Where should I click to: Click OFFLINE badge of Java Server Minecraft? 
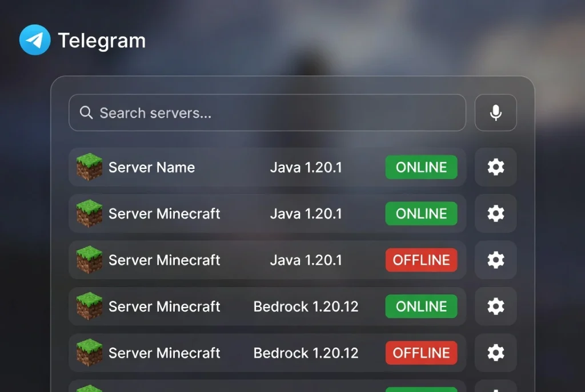point(421,260)
